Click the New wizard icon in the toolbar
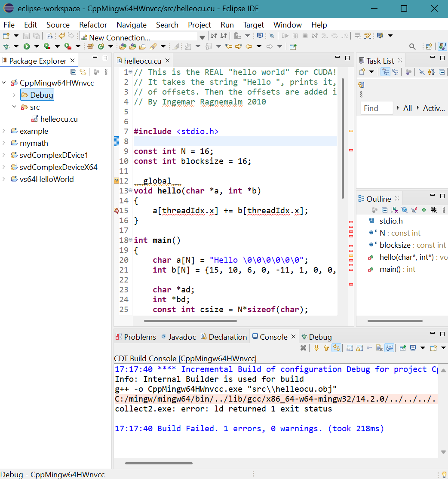This screenshot has width=448, height=479. (x=6, y=36)
